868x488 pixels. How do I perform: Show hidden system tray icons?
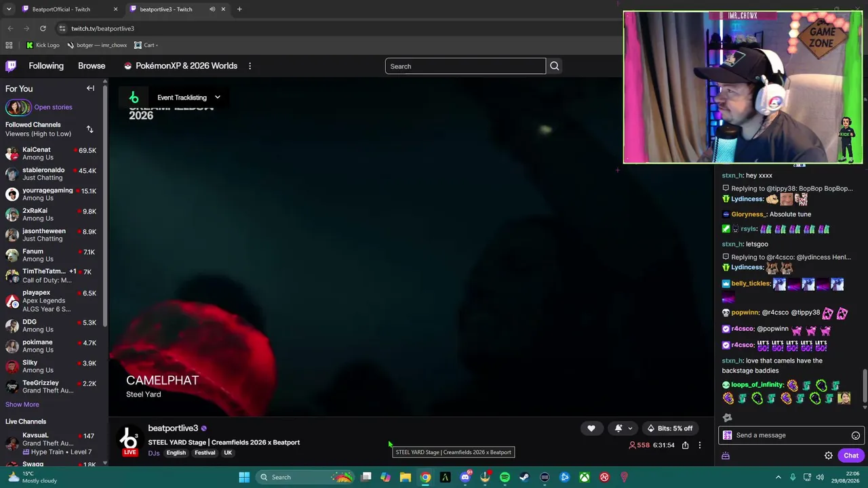[778, 477]
